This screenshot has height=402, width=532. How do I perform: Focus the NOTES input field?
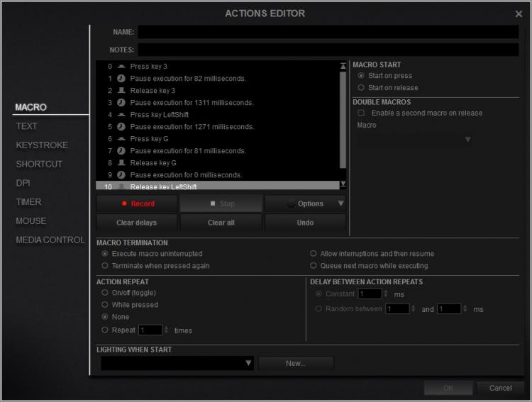tap(328, 50)
